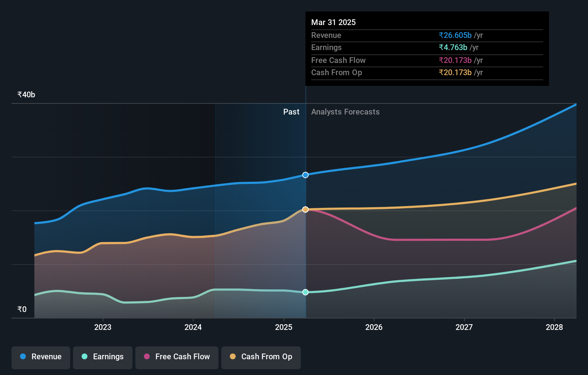
Task: Click the 2026 x-axis label
Action: click(374, 327)
